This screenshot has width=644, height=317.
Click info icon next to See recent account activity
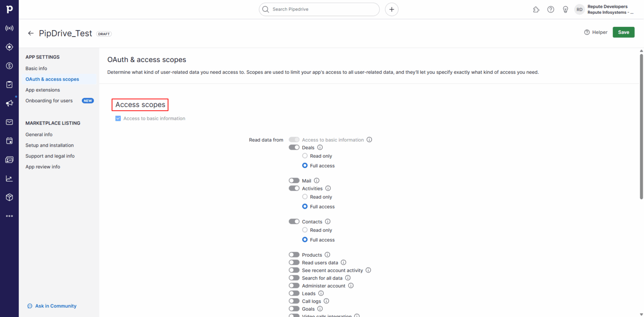(x=369, y=270)
